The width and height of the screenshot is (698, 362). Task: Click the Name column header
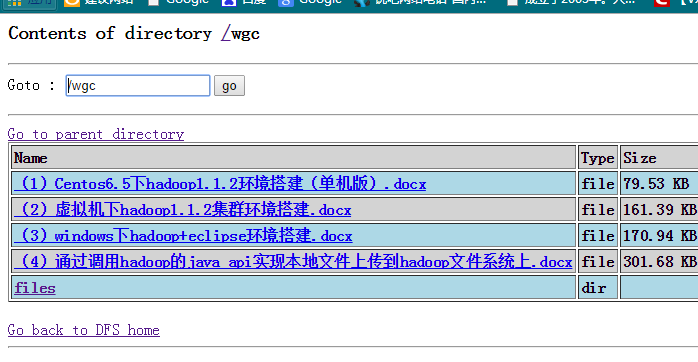(293, 158)
